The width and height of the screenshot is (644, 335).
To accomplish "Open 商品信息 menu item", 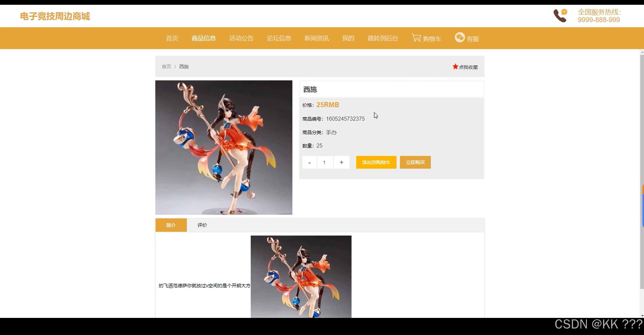I will (x=204, y=38).
